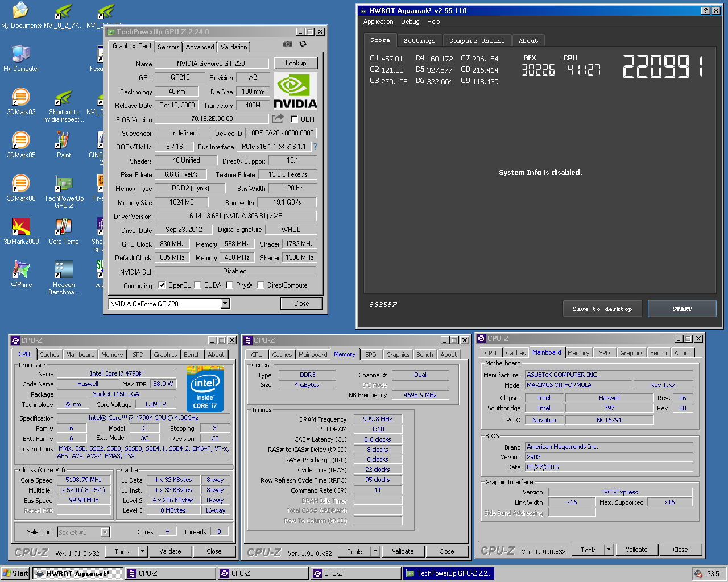Click BIOS Version field 70.16.2E.00.00
Image resolution: width=728 pixels, height=582 pixels.
(212, 119)
